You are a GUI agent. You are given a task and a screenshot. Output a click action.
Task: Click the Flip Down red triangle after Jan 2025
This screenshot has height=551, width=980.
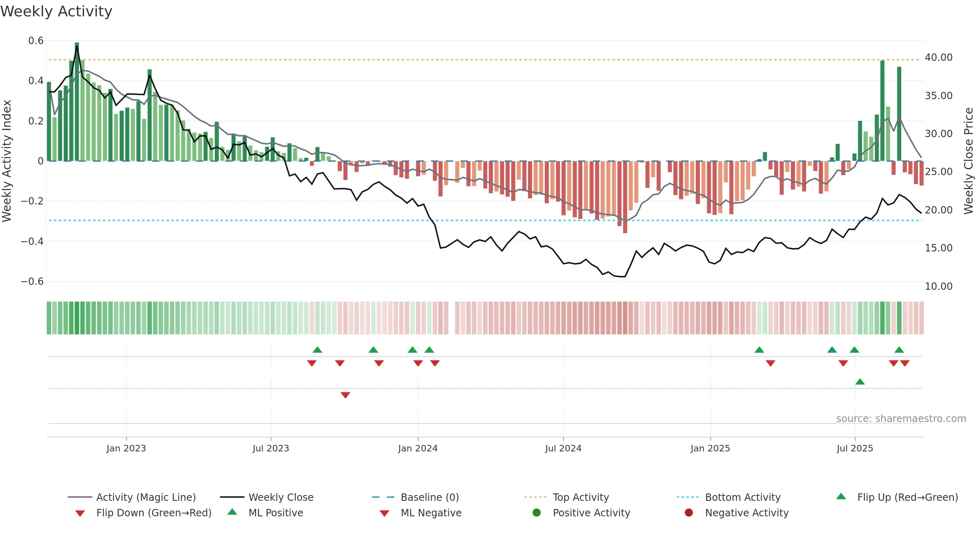(771, 363)
